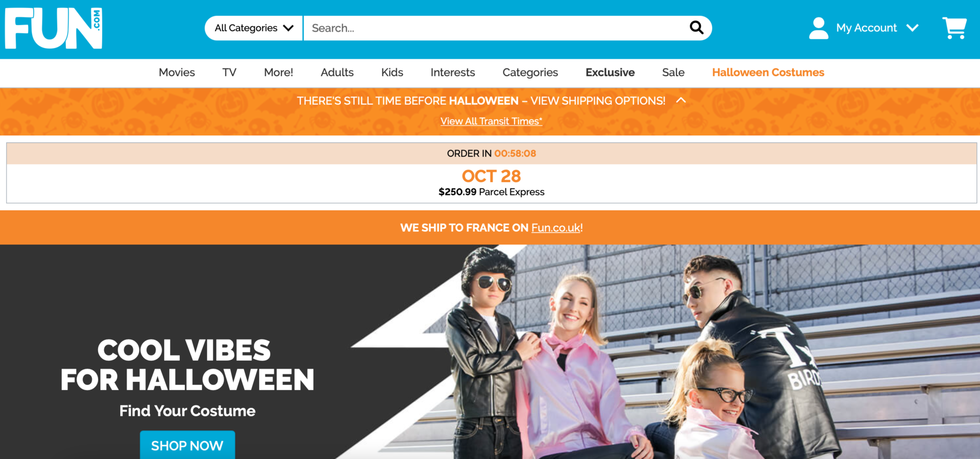Click the FUN.com logo
The height and width of the screenshot is (459, 980).
tap(54, 29)
